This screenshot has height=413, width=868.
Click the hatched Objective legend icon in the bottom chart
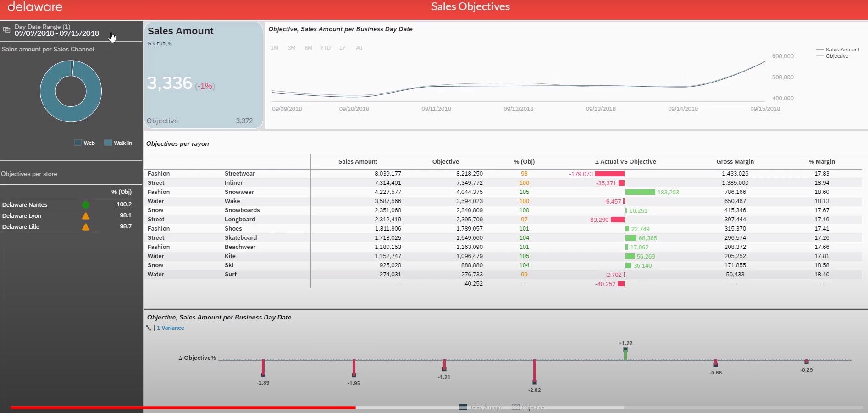515,407
